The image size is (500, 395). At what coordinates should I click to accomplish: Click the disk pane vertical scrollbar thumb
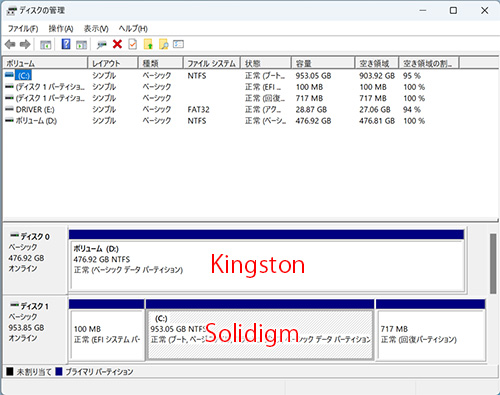pos(493,264)
